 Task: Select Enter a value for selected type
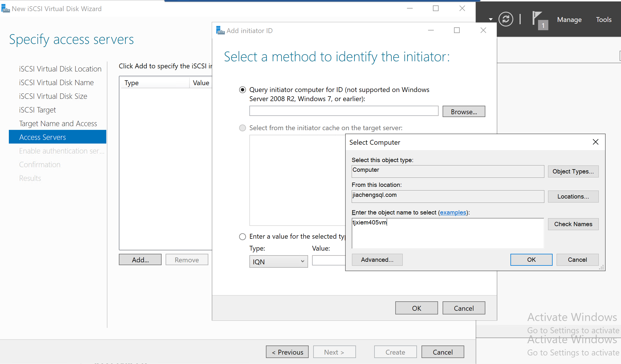click(243, 237)
